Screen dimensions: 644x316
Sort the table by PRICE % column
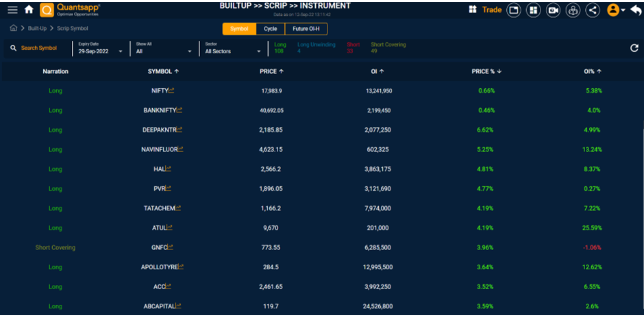(486, 71)
